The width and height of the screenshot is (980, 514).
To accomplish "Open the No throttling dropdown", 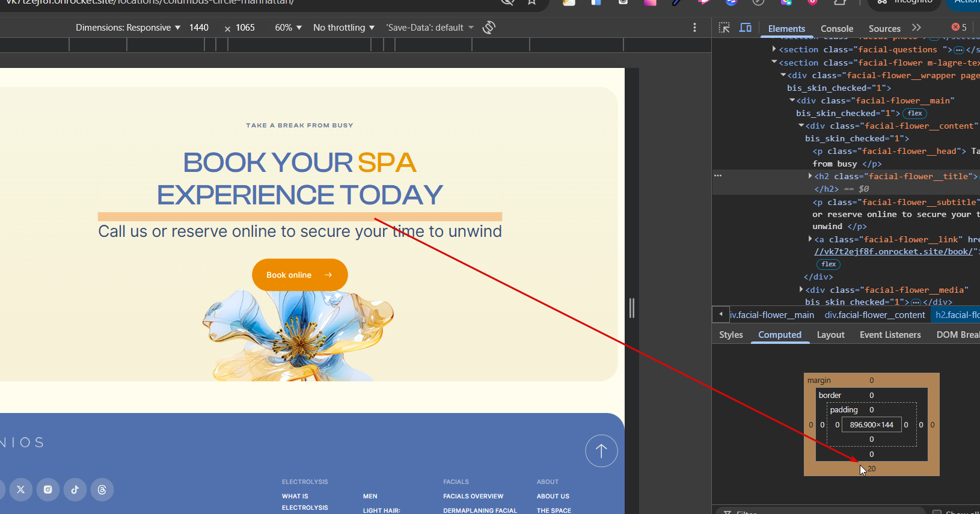I will pos(343,28).
